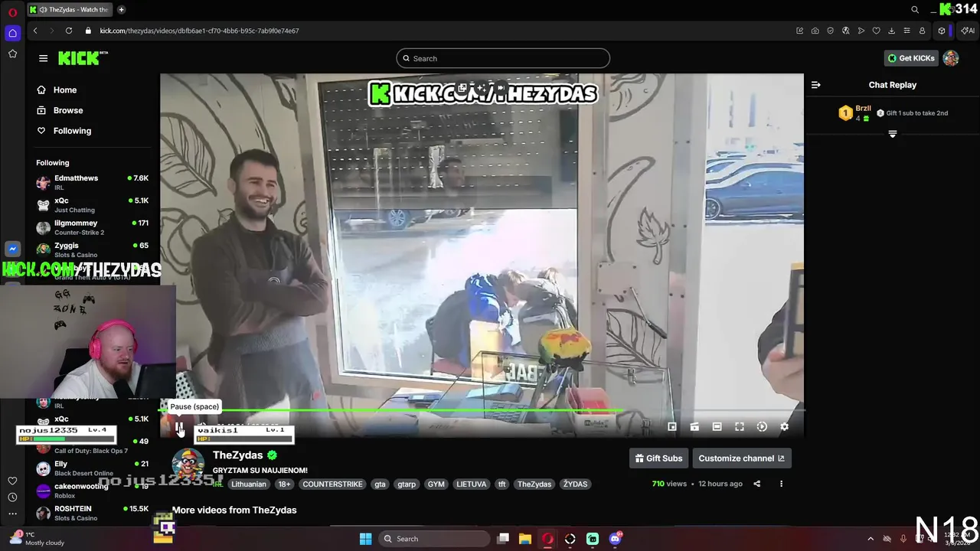The width and height of the screenshot is (980, 551).
Task: Click the Get KICKs button
Action: tap(911, 58)
